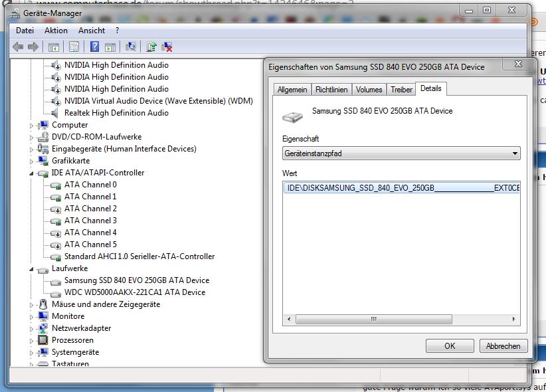This screenshot has height=392, width=546.
Task: Collapse the Laufwerke node
Action: tap(31, 269)
